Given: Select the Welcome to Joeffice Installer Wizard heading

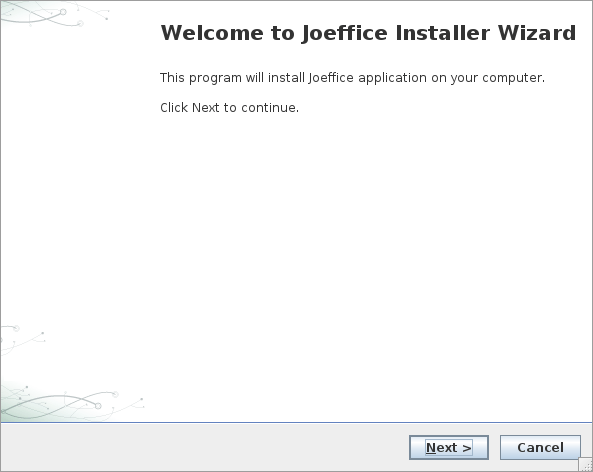Looking at the screenshot, I should pos(368,33).
